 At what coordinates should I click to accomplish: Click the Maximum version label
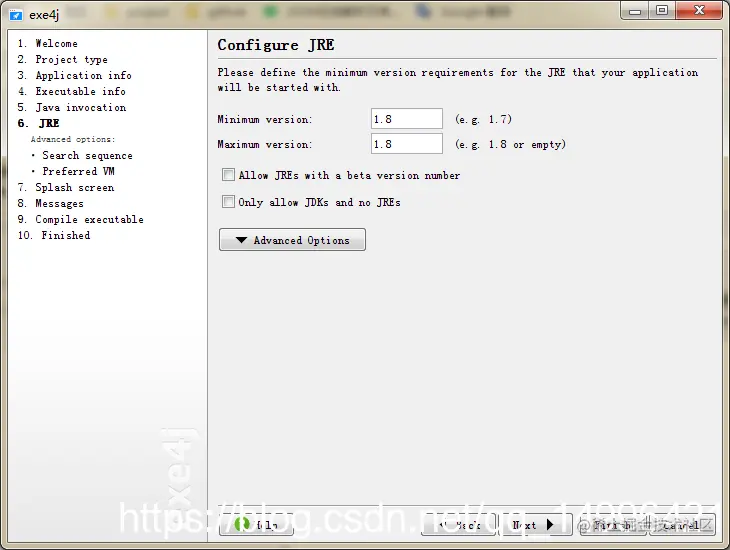(x=264, y=145)
